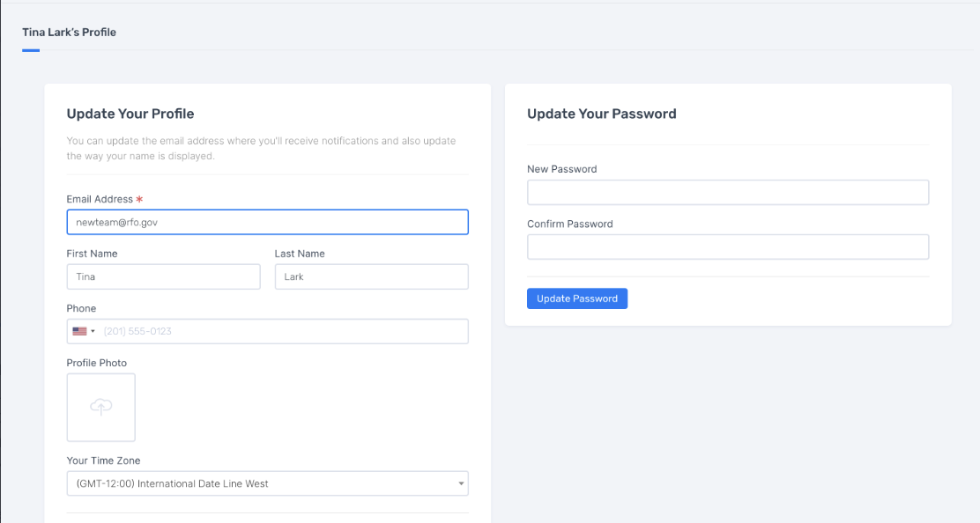980x523 pixels.
Task: Click the Your Time Zone label
Action: tap(104, 460)
